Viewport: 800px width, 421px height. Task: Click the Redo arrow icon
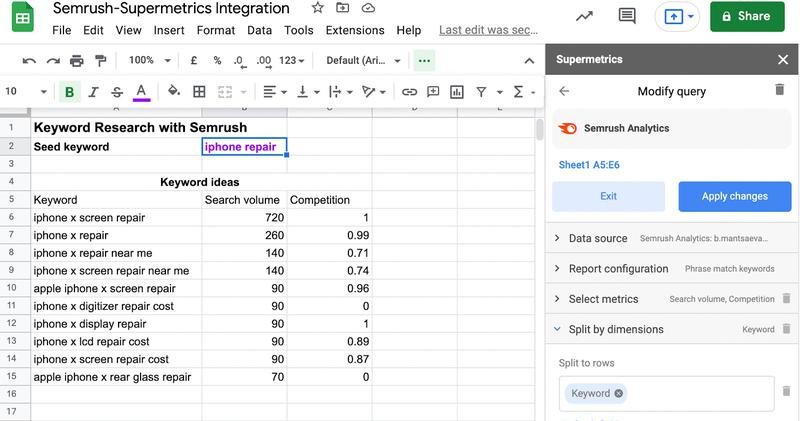(53, 61)
